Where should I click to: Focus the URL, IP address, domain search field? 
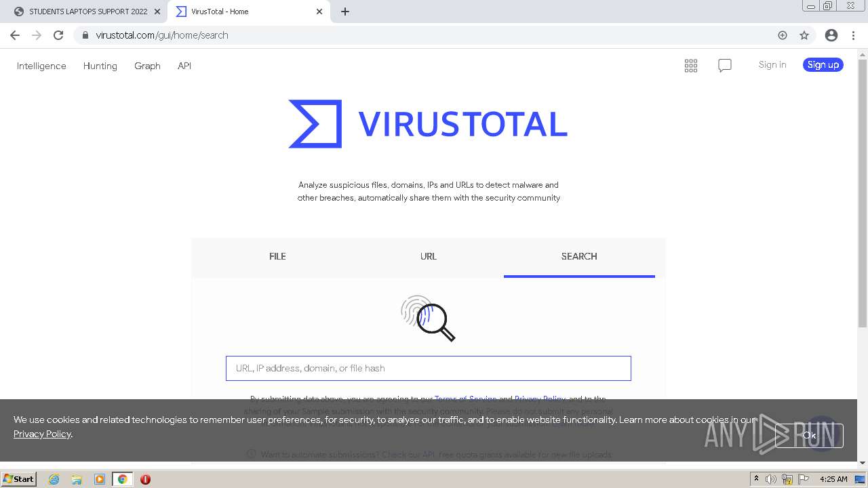pyautogui.click(x=429, y=368)
